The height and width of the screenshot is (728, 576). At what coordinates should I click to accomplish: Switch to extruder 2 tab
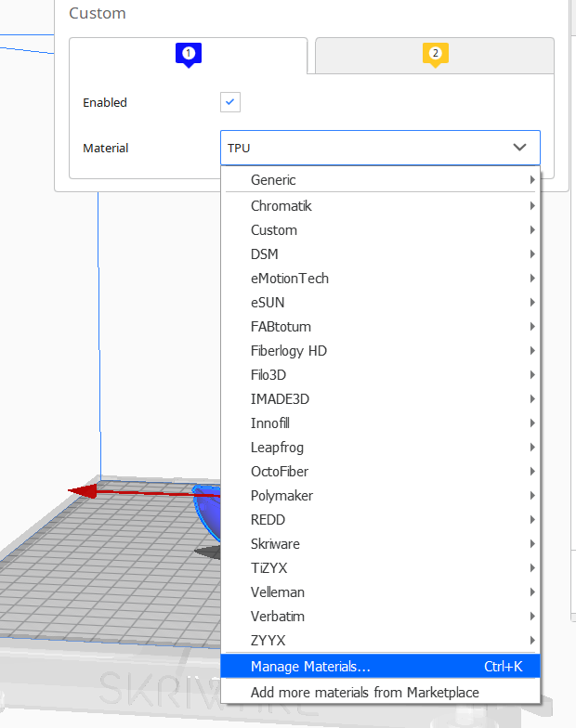(435, 56)
